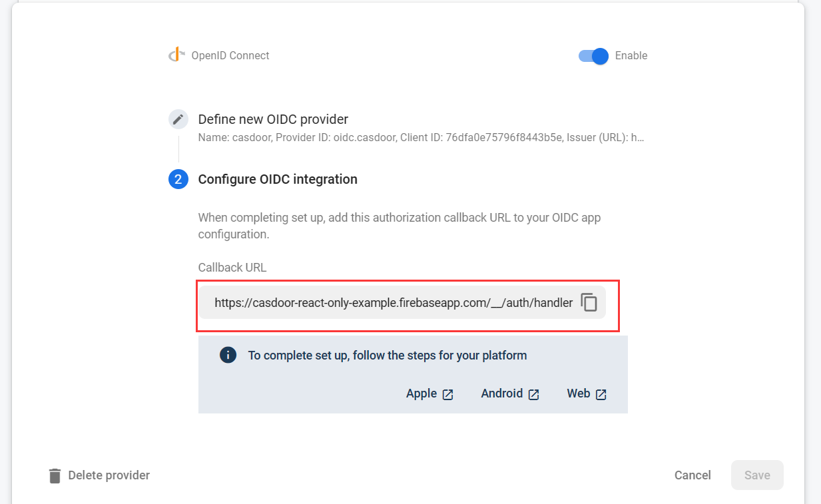The image size is (821, 504).
Task: Disable the OpenID Connect Enable toggle
Action: pyautogui.click(x=592, y=57)
